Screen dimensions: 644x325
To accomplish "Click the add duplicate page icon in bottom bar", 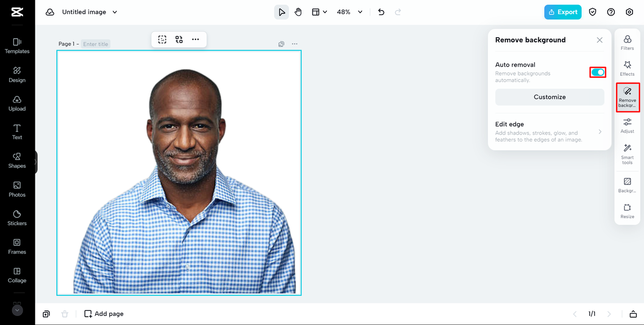I will point(46,314).
